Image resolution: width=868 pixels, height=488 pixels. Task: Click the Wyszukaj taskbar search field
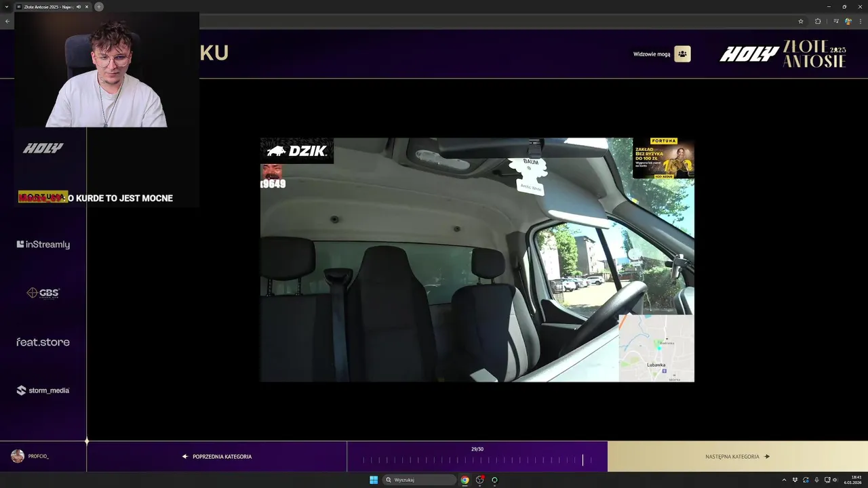point(419,480)
